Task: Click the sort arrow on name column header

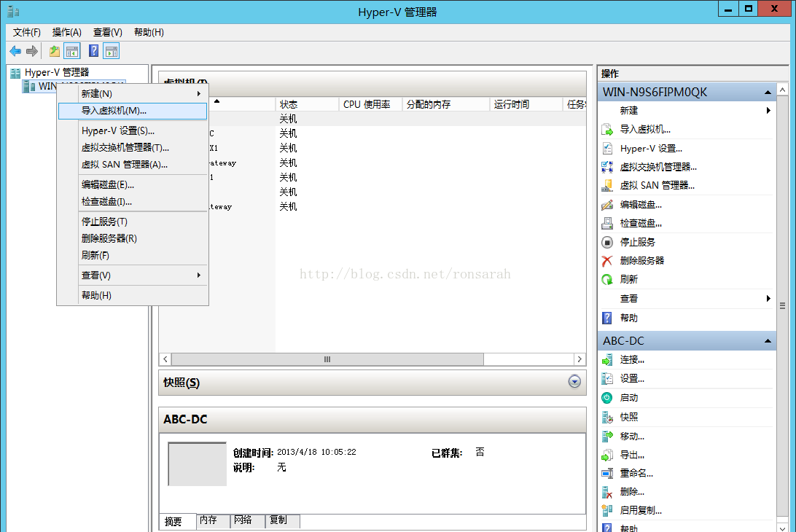Action: pos(216,101)
